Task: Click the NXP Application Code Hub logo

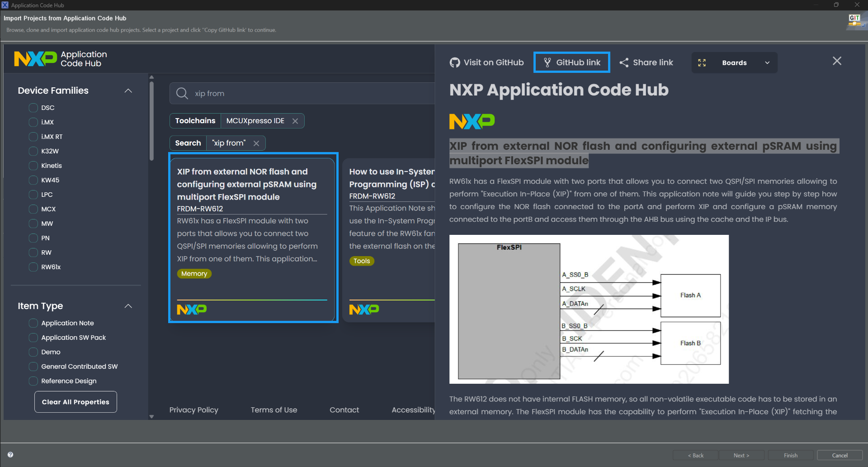Action: click(x=61, y=59)
